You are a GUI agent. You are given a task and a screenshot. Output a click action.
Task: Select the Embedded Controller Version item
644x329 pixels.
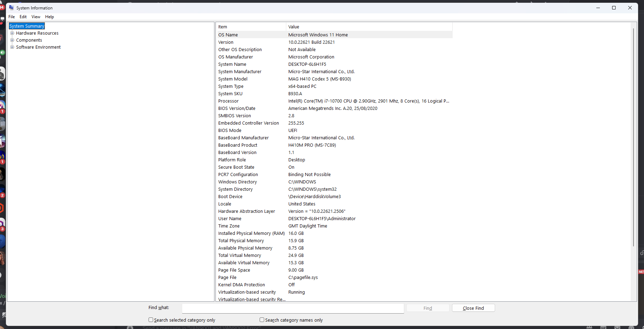point(248,123)
